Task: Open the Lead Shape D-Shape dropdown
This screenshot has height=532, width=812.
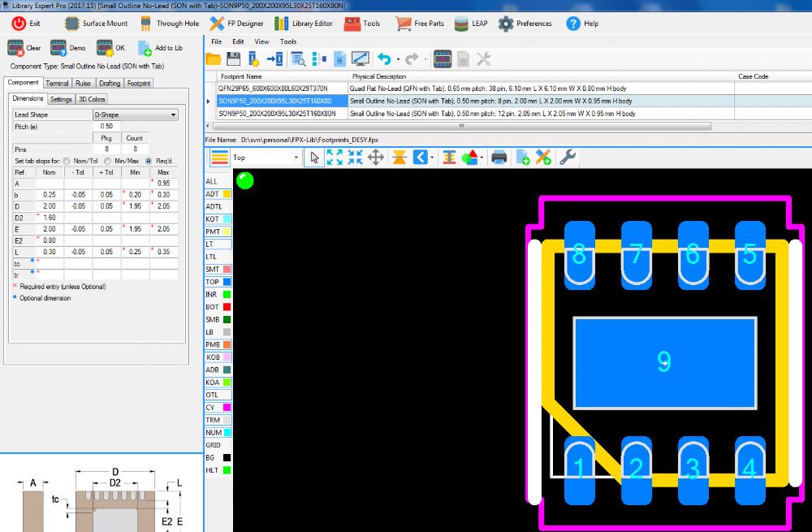Action: click(135, 115)
